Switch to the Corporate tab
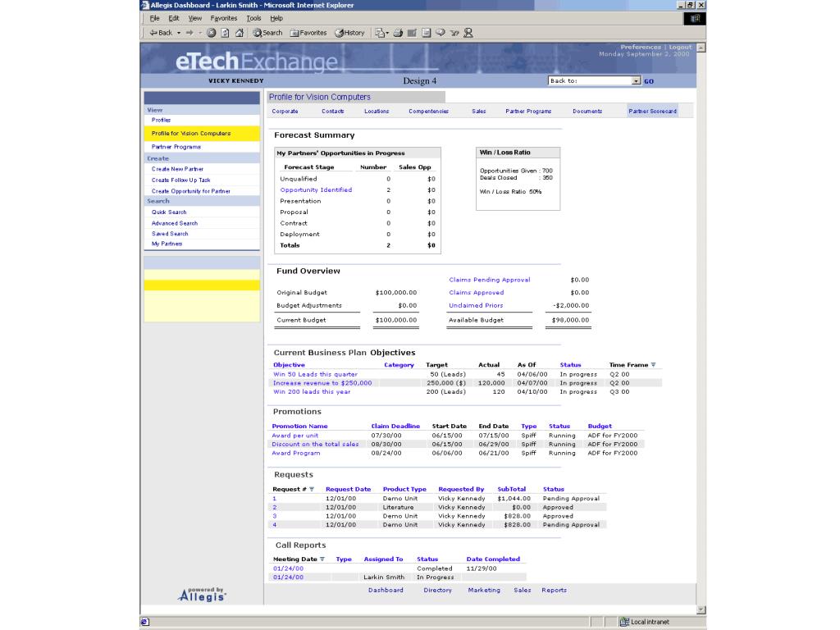The width and height of the screenshot is (840, 630). 285,112
